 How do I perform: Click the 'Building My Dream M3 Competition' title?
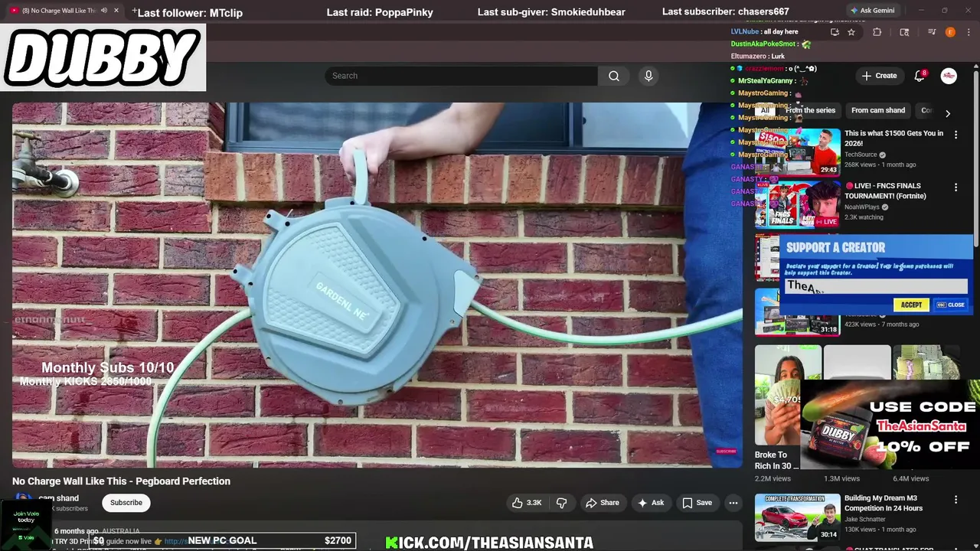pyautogui.click(x=884, y=503)
